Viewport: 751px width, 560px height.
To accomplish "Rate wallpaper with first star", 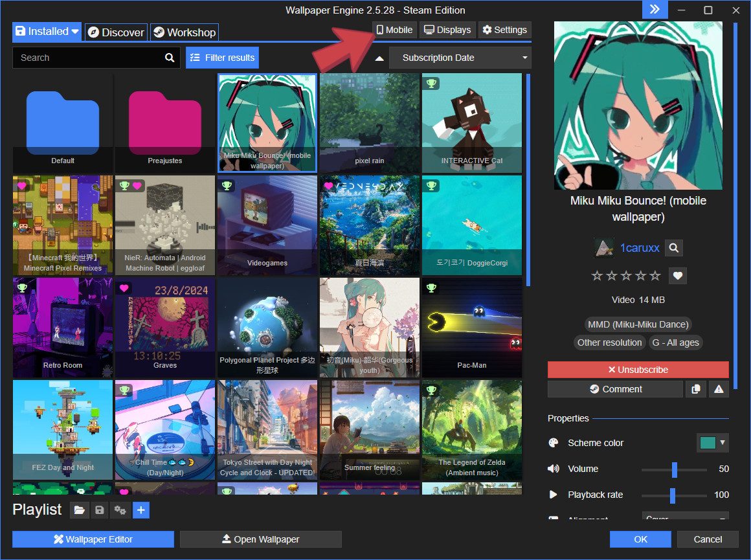I will (x=597, y=275).
